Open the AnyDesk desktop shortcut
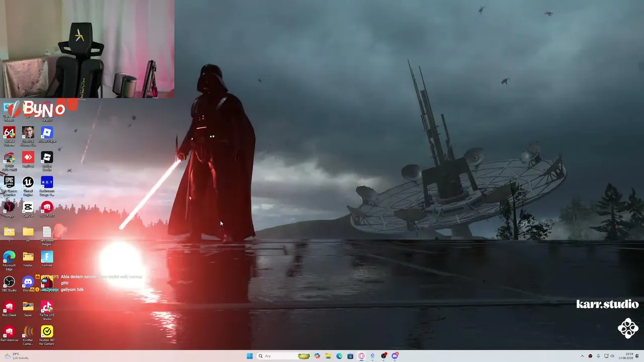644x362 pixels. tap(28, 160)
